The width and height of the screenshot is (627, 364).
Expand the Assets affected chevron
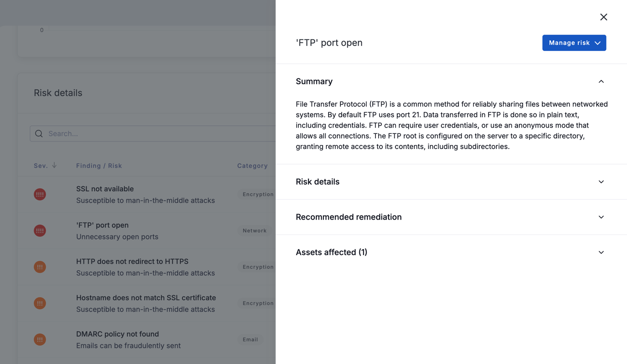[x=601, y=252]
